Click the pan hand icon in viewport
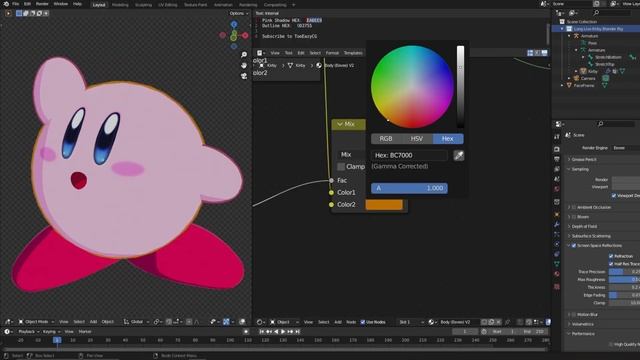The height and width of the screenshot is (360, 640). tap(244, 65)
